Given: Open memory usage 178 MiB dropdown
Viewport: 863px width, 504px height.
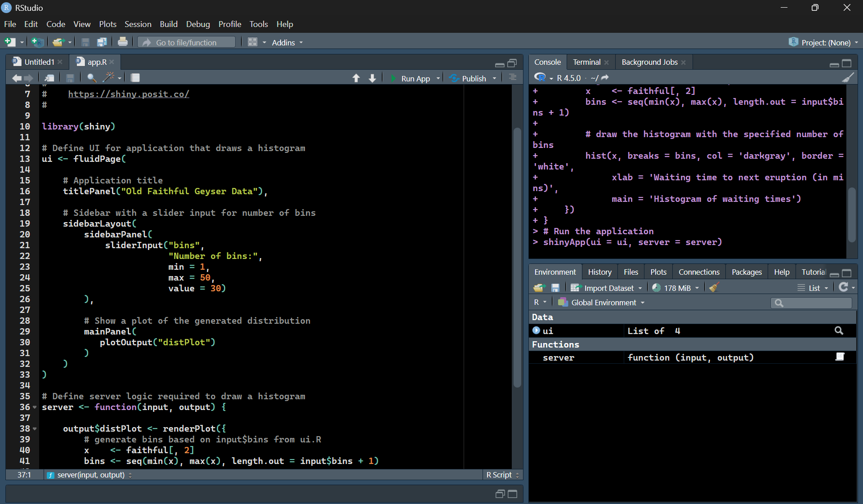Looking at the screenshot, I should [676, 288].
